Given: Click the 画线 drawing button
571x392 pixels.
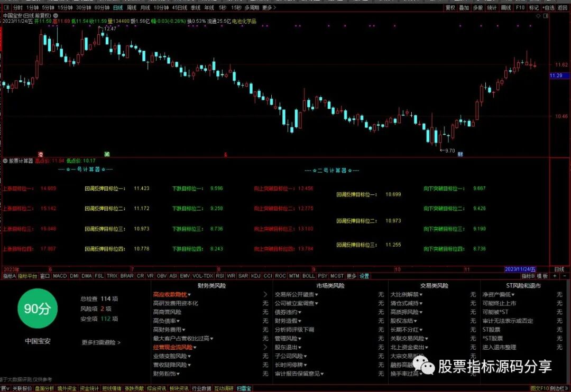Looking at the screenshot, I should click(506, 7).
